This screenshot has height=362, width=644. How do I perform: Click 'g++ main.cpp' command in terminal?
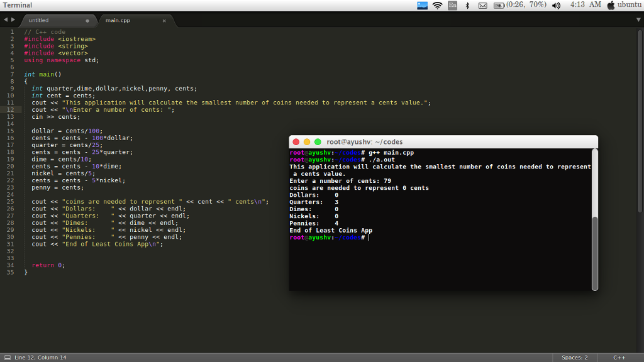pos(391,153)
